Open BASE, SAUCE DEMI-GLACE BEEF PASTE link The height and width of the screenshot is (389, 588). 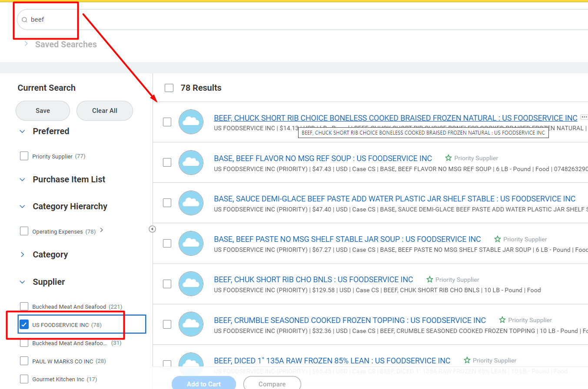tap(395, 198)
